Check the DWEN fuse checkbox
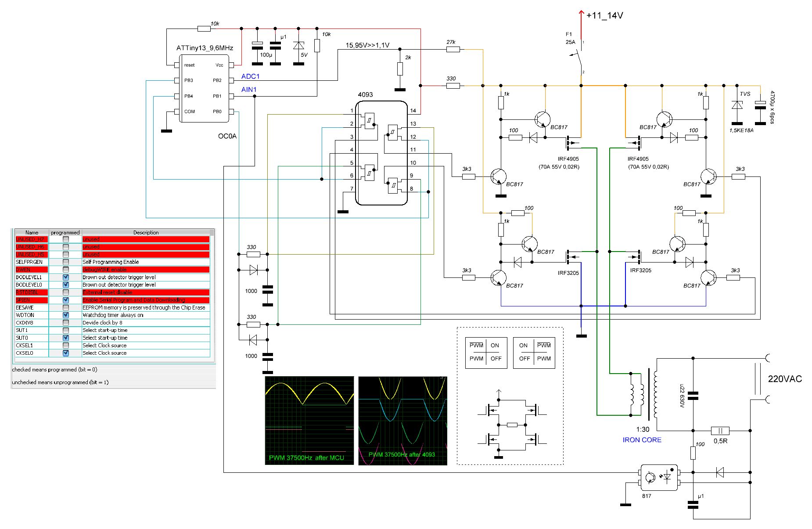The height and width of the screenshot is (529, 812). (66, 270)
